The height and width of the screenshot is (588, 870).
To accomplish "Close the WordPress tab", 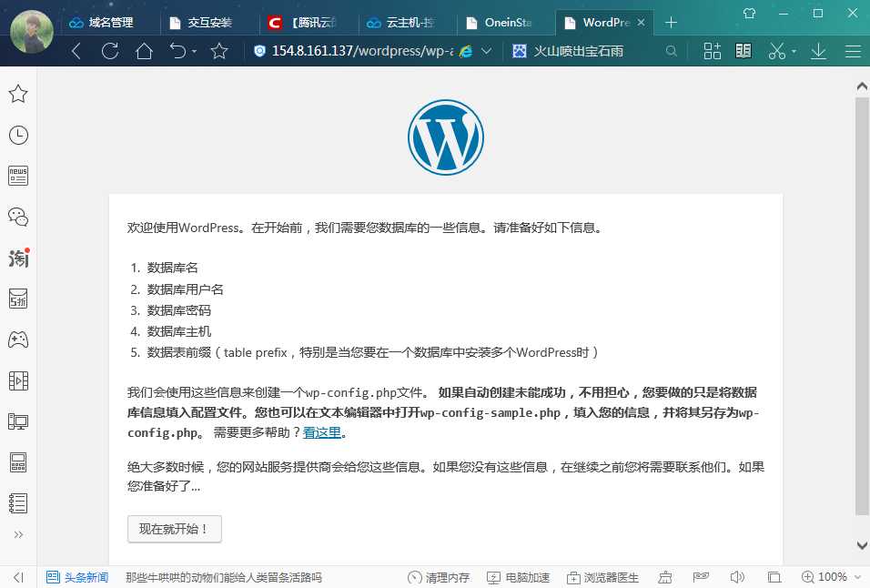I will point(641,22).
